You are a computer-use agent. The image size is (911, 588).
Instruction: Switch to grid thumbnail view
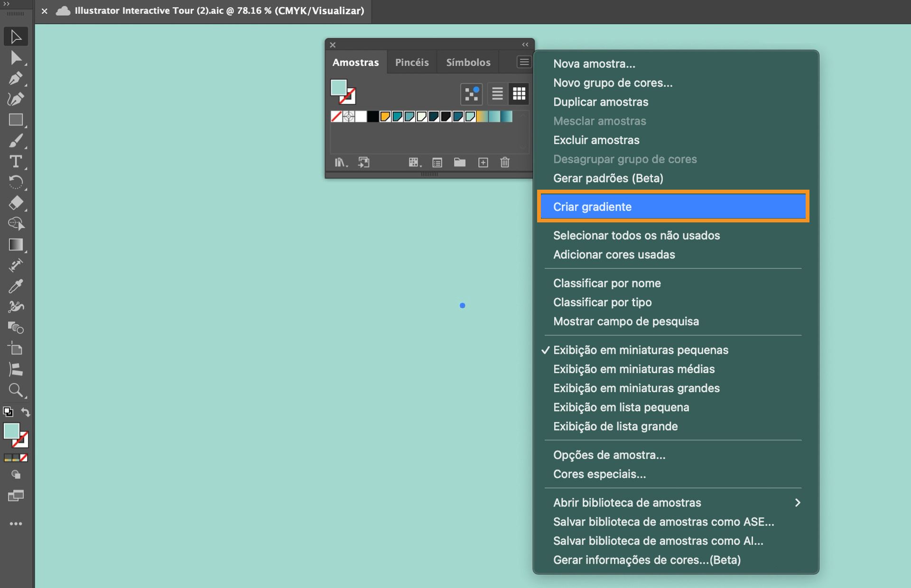pos(519,93)
